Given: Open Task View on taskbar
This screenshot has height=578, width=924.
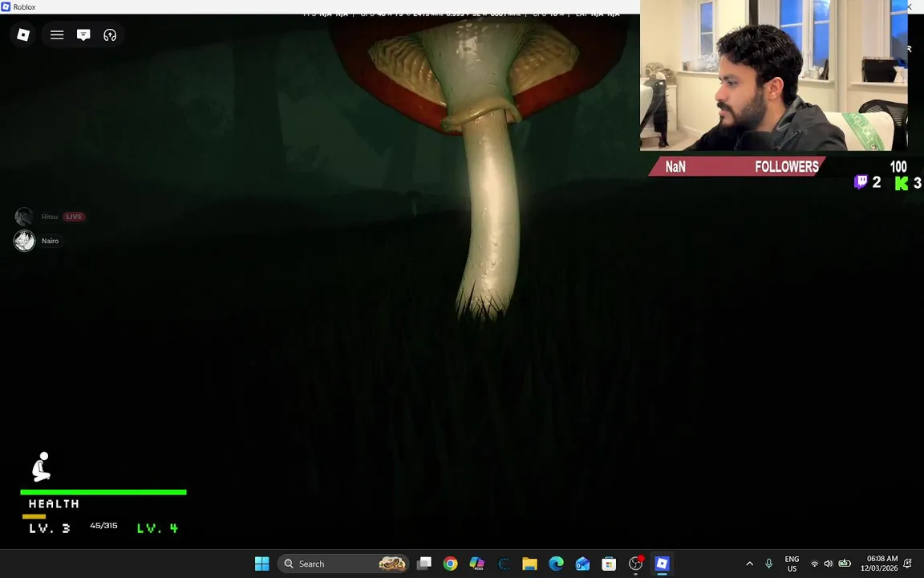Looking at the screenshot, I should point(423,564).
